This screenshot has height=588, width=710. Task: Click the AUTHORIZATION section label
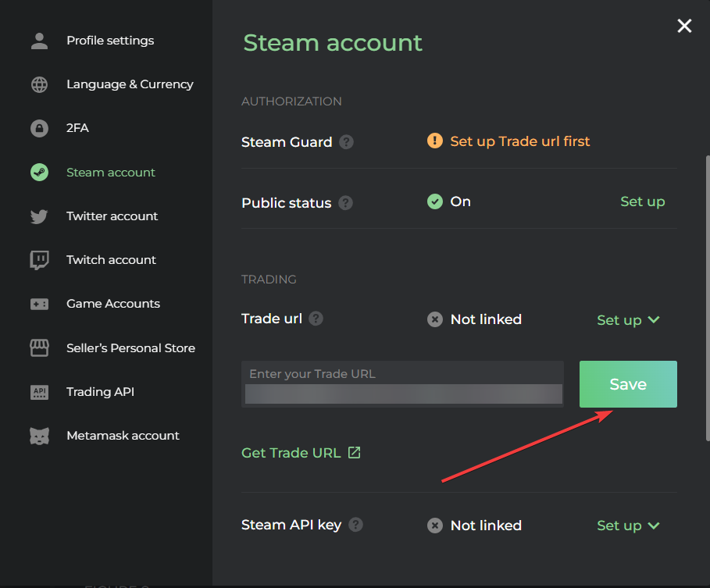(291, 102)
